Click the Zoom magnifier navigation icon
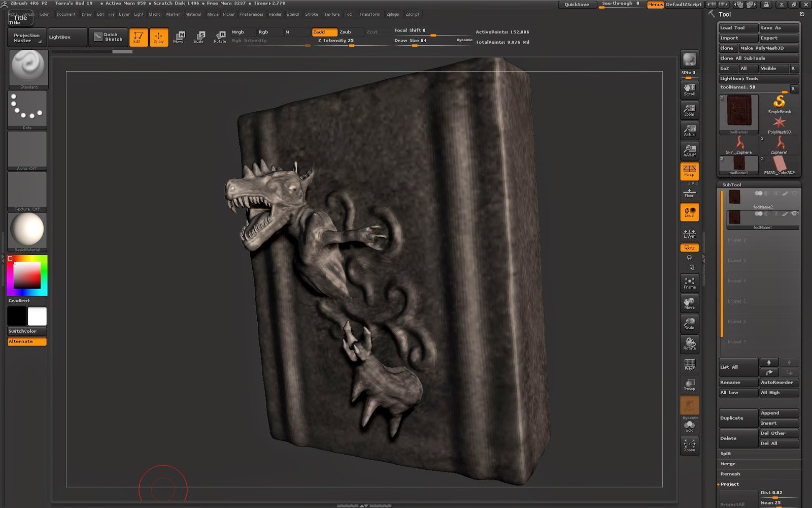 point(689,110)
